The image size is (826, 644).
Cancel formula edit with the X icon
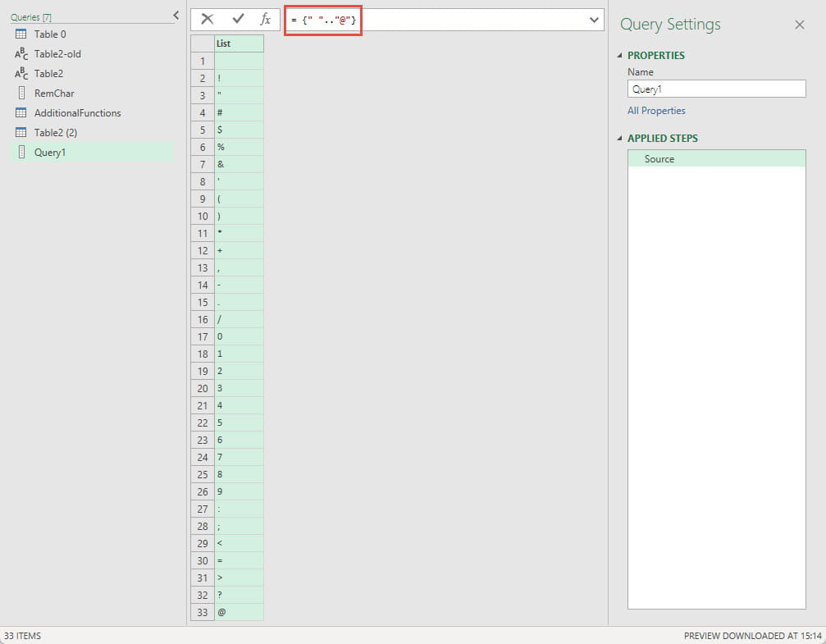[x=208, y=20]
